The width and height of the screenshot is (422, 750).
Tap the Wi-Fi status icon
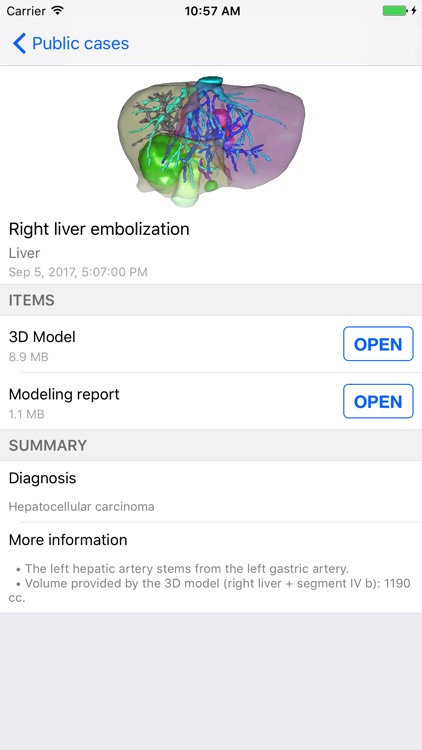(58, 11)
